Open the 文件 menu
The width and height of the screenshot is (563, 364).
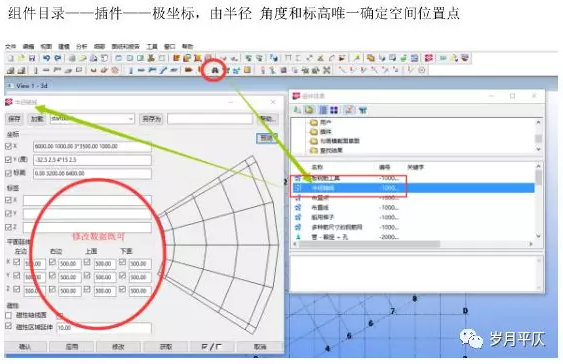point(10,47)
